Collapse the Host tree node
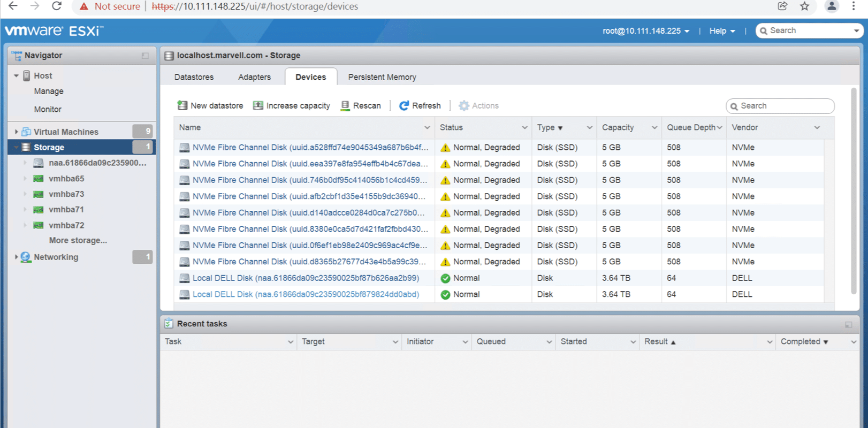Screen dimensions: 868x428 [16, 76]
